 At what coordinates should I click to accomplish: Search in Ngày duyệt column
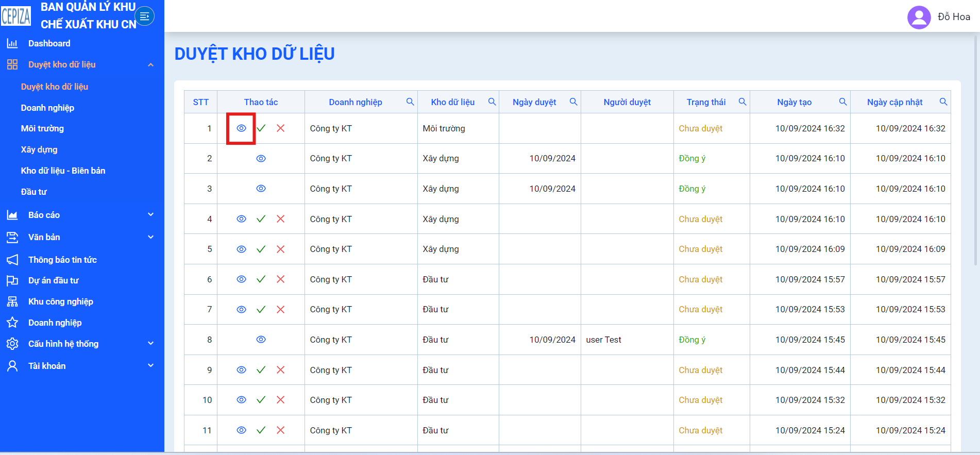pos(573,102)
